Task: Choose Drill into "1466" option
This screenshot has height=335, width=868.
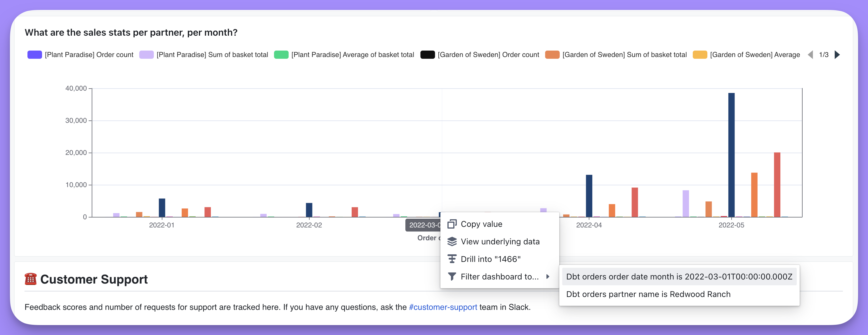Action: 490,259
